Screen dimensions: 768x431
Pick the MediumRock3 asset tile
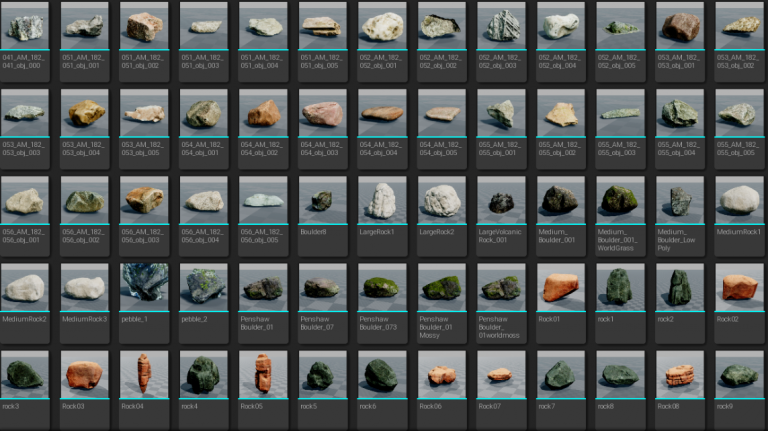tap(84, 303)
